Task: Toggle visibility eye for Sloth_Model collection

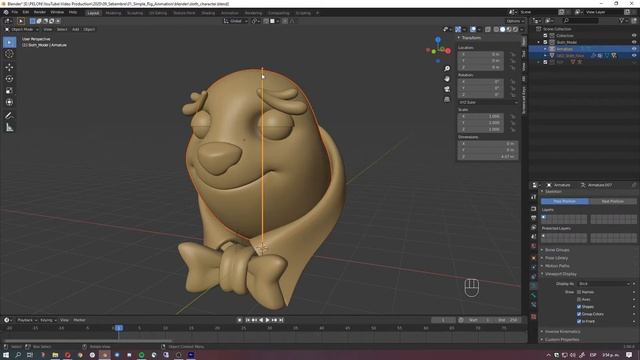Action: [634, 42]
